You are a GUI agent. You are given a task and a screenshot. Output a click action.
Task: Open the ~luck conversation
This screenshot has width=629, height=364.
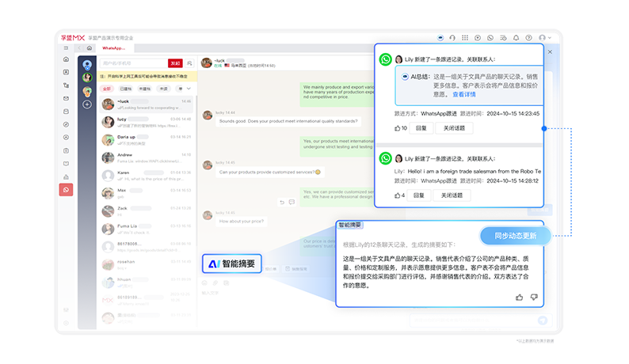click(147, 104)
